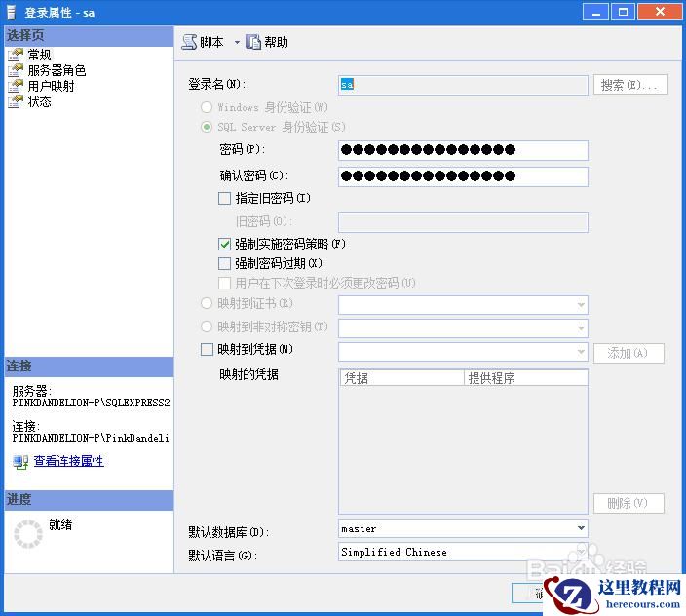686x616 pixels.
Task: Click the progress spinner indicator
Action: [28, 534]
